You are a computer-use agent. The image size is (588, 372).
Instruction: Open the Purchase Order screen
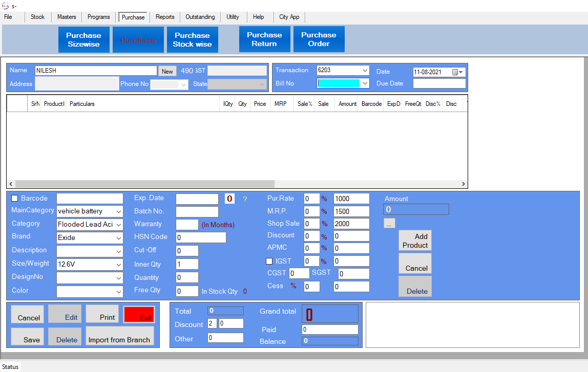(x=319, y=39)
